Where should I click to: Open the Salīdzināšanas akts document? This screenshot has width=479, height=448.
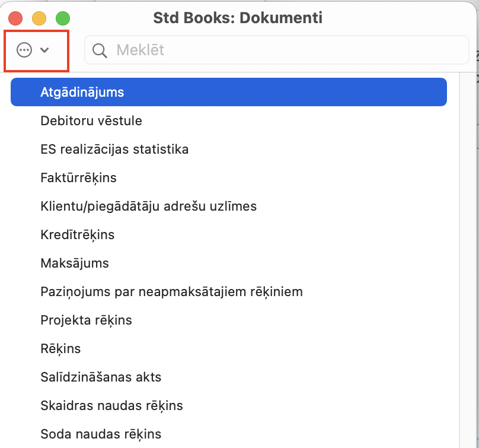(x=101, y=377)
